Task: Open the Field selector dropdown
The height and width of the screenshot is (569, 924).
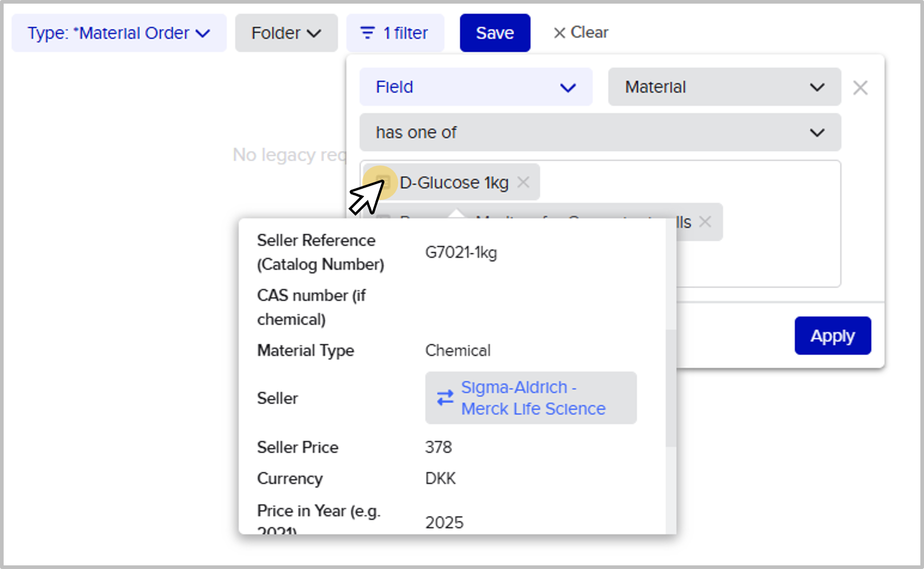Action: coord(475,87)
